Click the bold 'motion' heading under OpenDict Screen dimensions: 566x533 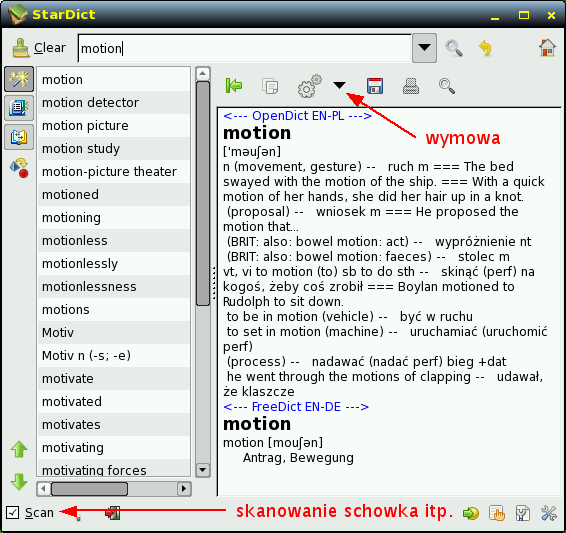coord(257,133)
